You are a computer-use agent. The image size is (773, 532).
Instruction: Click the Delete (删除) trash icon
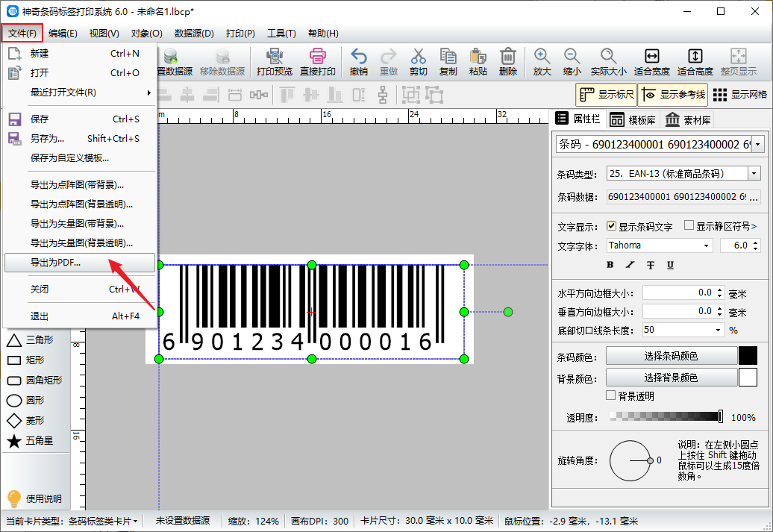pos(508,62)
